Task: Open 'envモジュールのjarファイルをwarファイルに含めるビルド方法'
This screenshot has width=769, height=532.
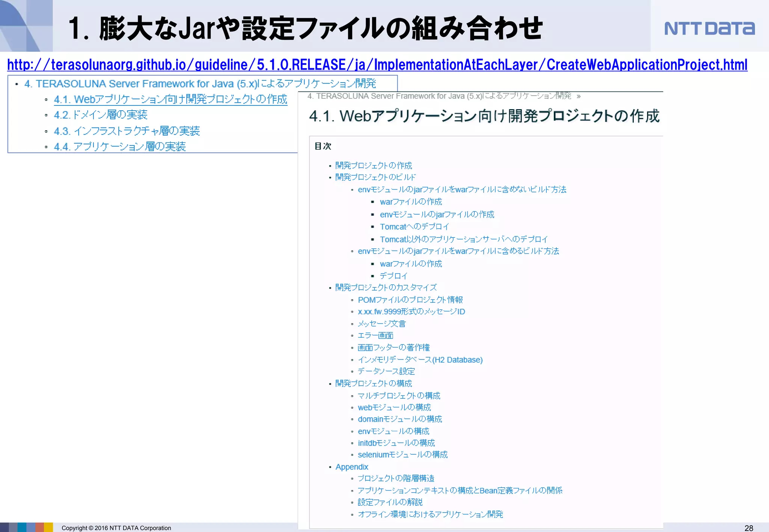Action: (x=458, y=251)
